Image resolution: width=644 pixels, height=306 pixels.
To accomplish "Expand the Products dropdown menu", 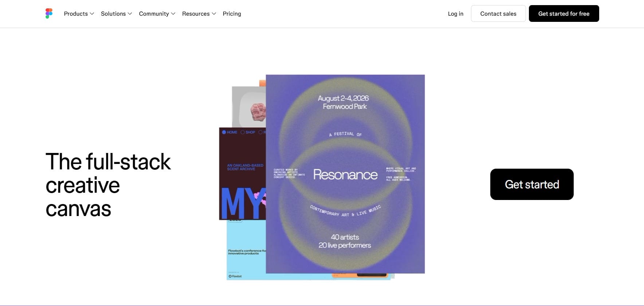I will click(x=79, y=13).
